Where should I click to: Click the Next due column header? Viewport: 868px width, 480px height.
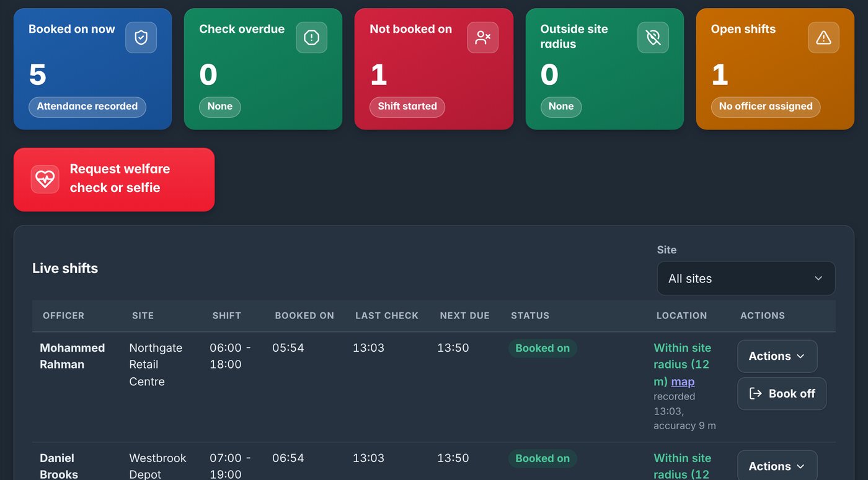point(464,315)
